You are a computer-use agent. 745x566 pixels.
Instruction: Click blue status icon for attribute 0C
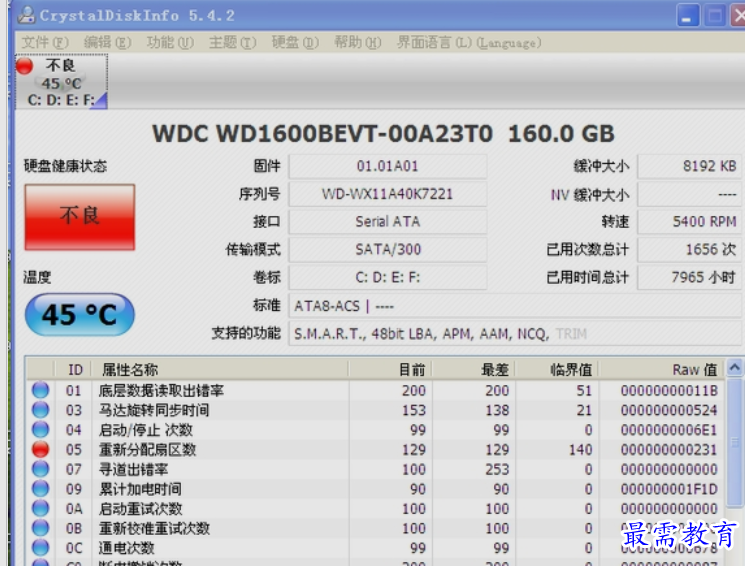coord(40,548)
